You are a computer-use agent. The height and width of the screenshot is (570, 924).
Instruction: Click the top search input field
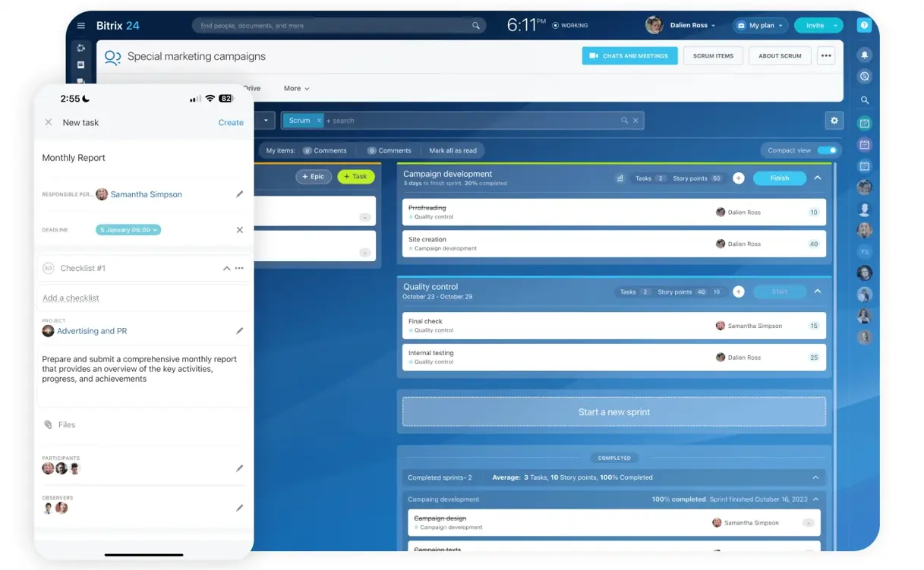pyautogui.click(x=334, y=26)
